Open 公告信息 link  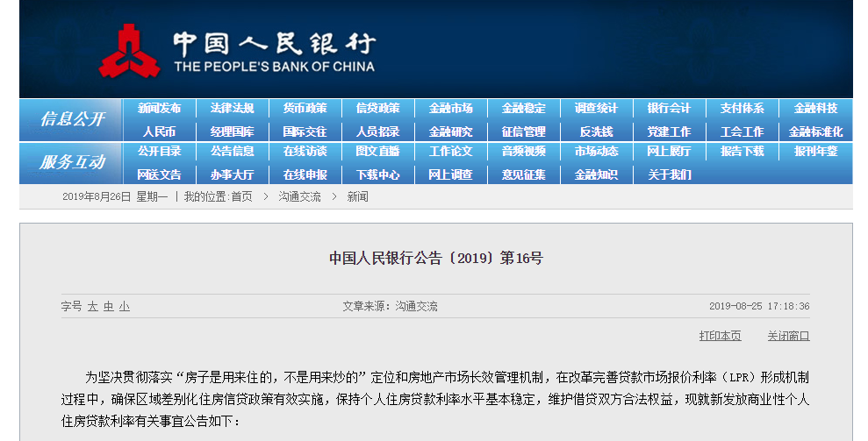[232, 151]
